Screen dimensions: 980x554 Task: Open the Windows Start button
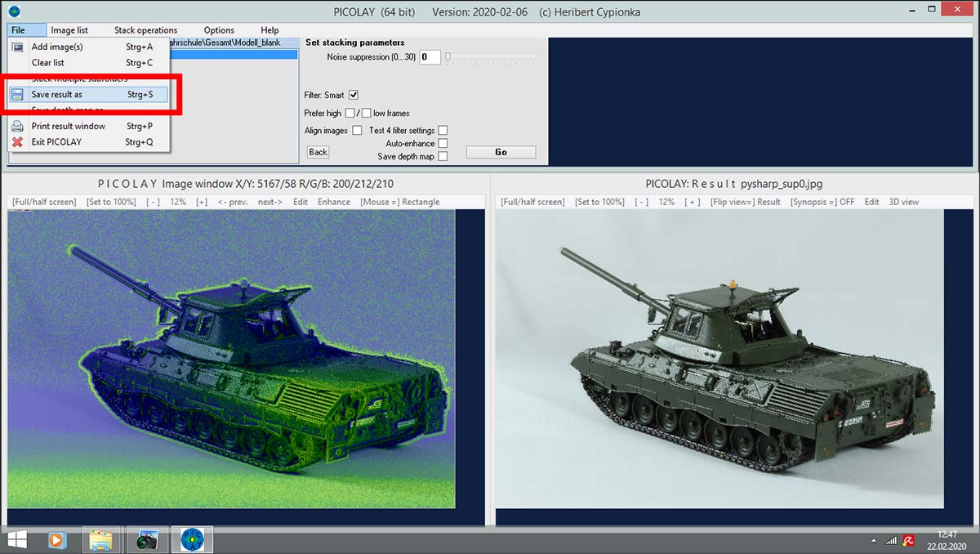pos(16,539)
